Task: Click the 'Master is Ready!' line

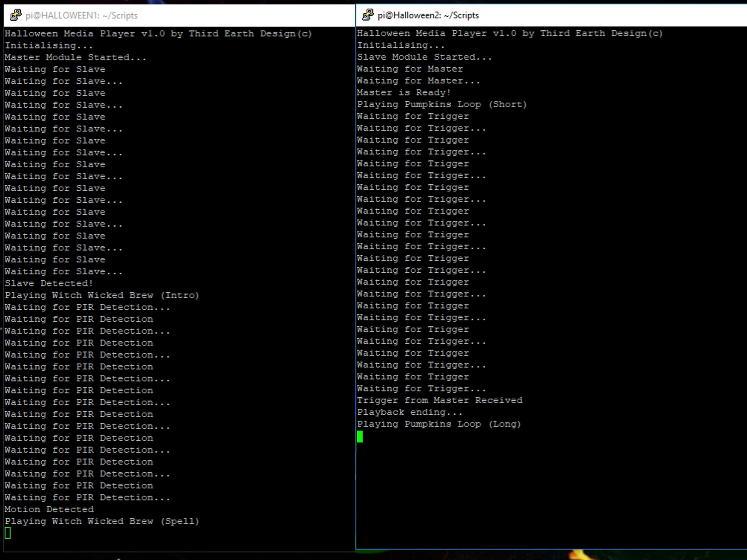Action: pyautogui.click(x=404, y=92)
